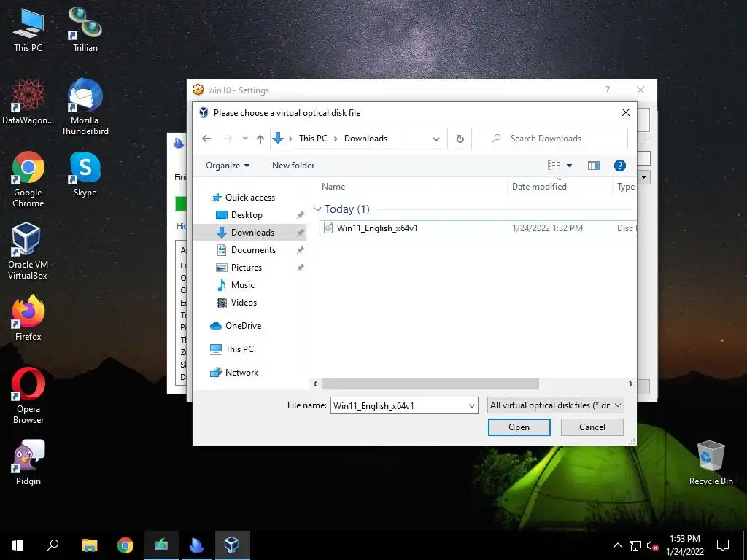The height and width of the screenshot is (560, 747).
Task: Open Pictures in navigation pane
Action: point(247,268)
